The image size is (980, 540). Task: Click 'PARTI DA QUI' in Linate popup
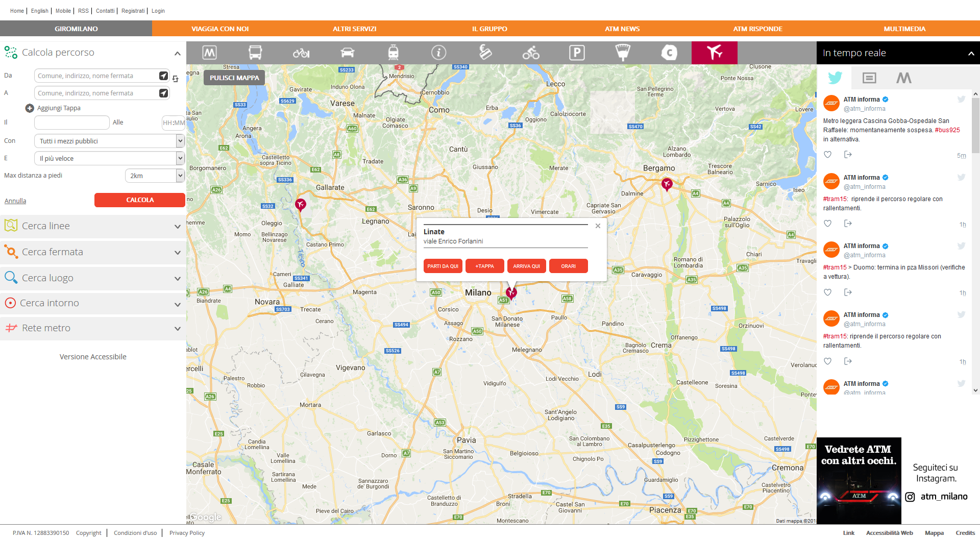(443, 266)
